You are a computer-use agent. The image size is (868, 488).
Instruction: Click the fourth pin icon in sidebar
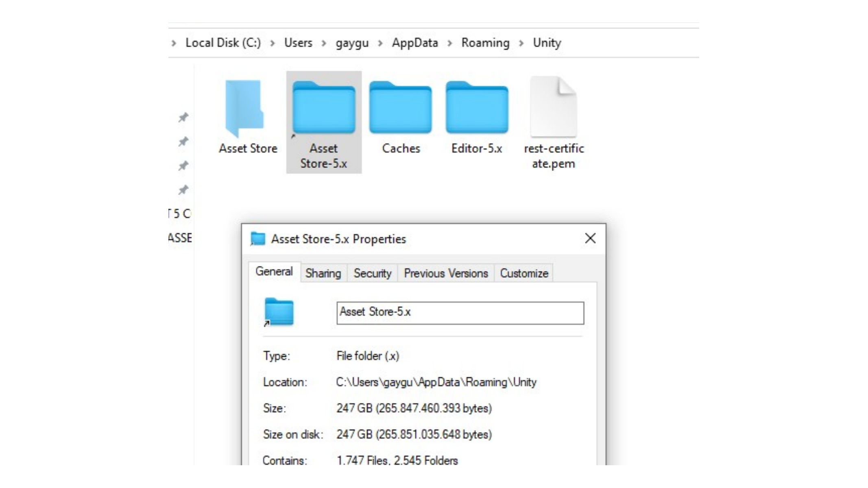(183, 190)
